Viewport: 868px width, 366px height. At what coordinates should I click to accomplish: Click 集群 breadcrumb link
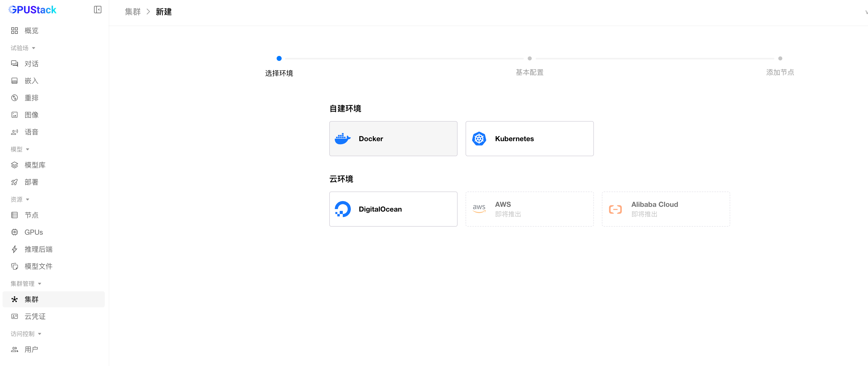pyautogui.click(x=132, y=12)
